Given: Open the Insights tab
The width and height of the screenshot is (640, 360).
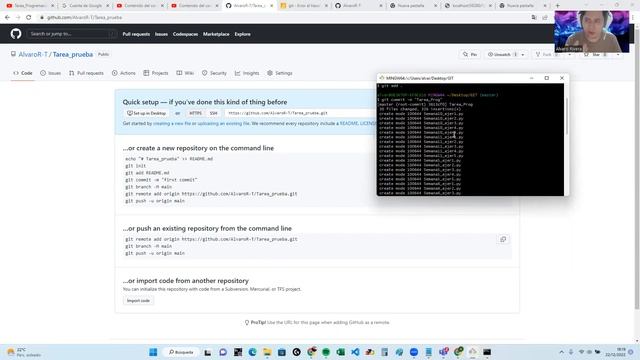Looking at the screenshot, I should tap(247, 73).
